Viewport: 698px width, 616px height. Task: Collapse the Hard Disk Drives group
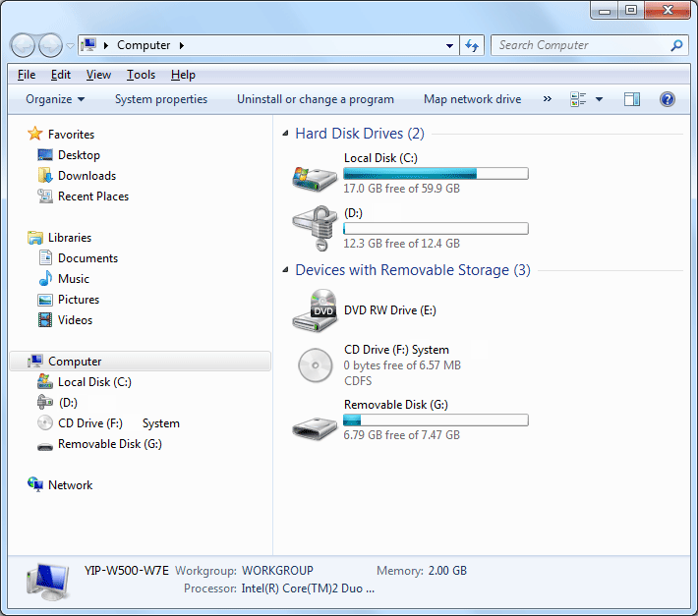[x=285, y=133]
